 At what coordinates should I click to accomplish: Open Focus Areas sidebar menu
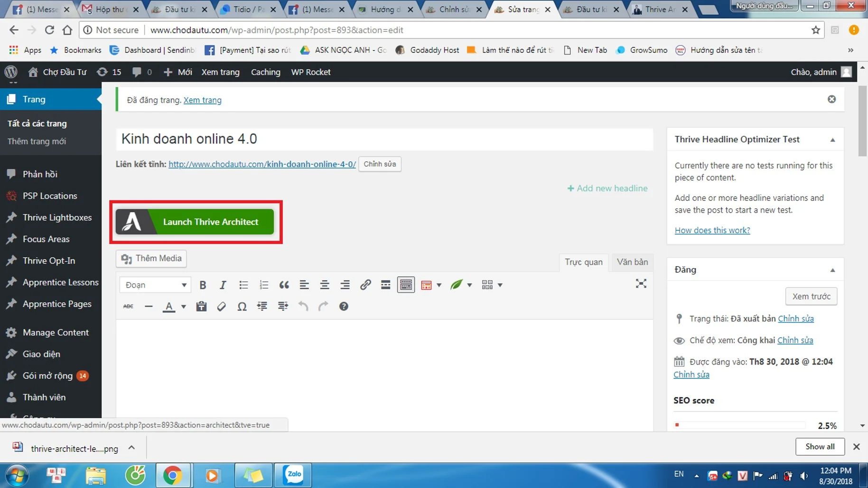point(51,239)
